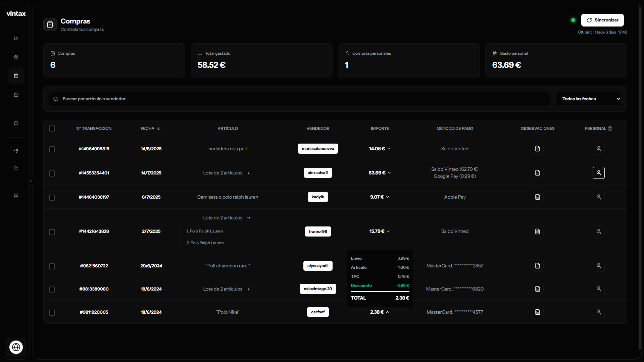Mark the kadyik purchase as personal
Image resolution: width=644 pixels, height=362 pixels.
pyautogui.click(x=598, y=197)
